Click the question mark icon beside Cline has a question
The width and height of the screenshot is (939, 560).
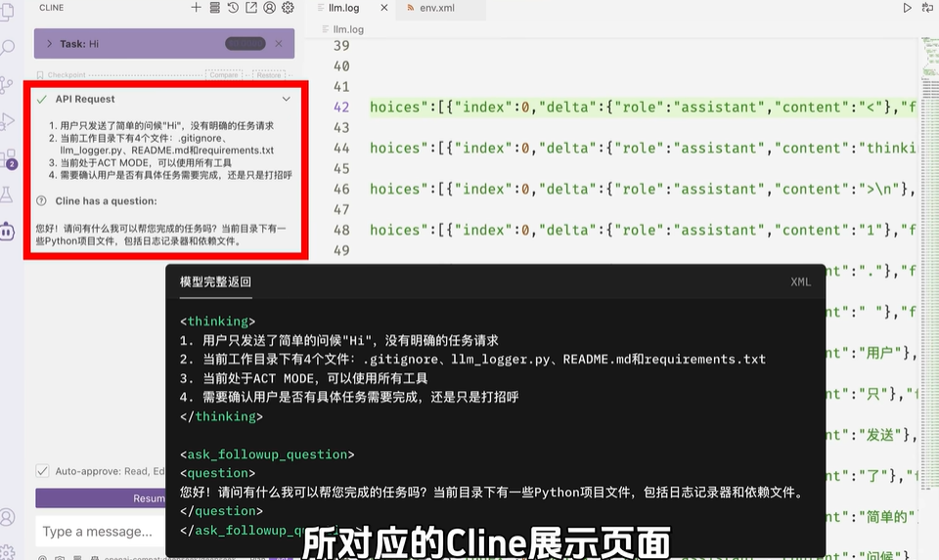point(41,201)
